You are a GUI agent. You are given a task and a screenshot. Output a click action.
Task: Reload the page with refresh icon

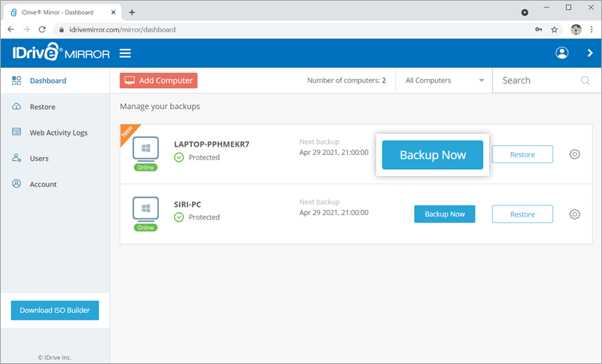42,29
